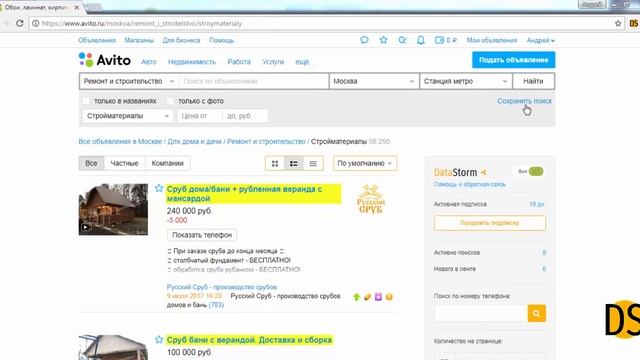Open DS extension icon in browser toolbar
This screenshot has width=640, height=360.
tap(633, 23)
